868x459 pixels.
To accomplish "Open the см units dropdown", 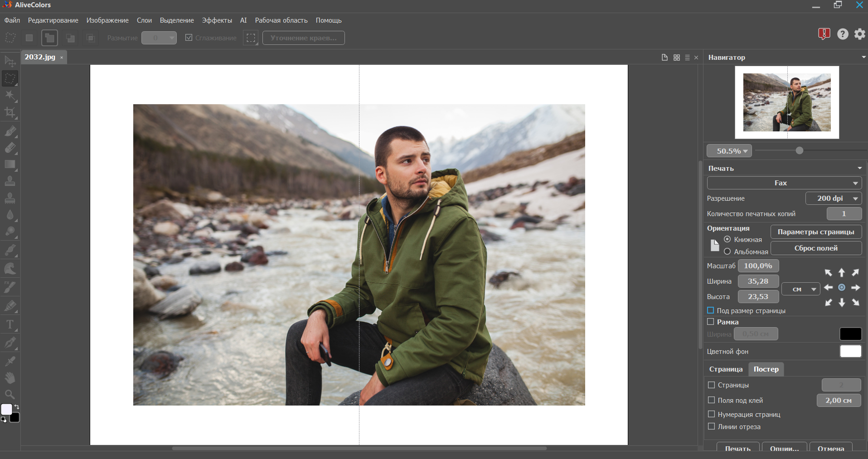I will pyautogui.click(x=801, y=289).
